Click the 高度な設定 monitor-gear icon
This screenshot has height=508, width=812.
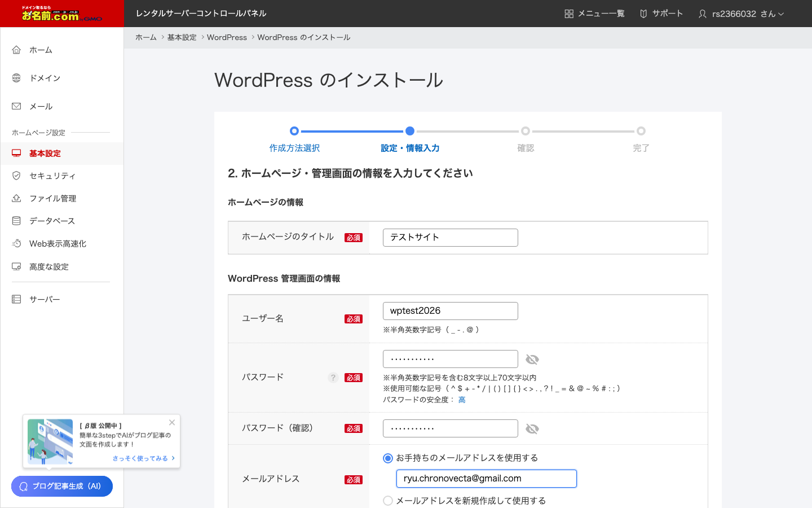pos(16,266)
